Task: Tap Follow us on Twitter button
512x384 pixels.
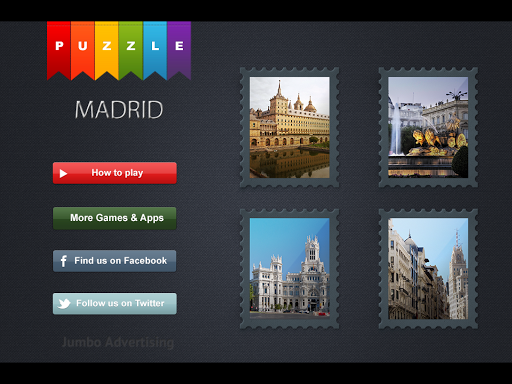Action: (115, 304)
